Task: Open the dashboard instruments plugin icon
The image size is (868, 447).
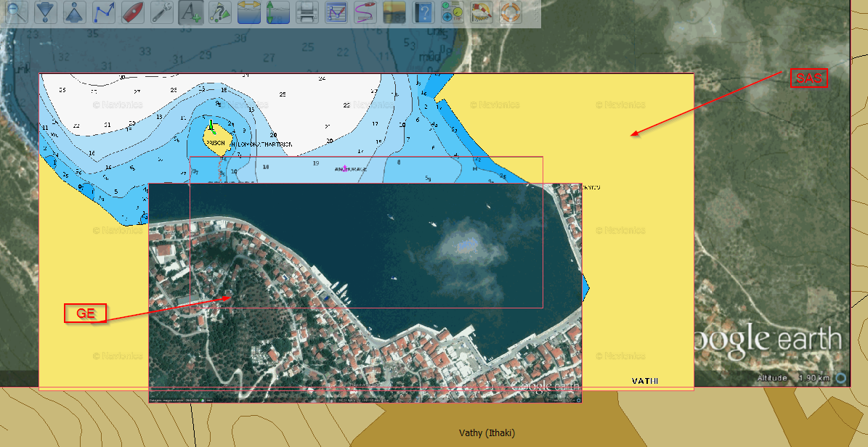Action: [453, 12]
